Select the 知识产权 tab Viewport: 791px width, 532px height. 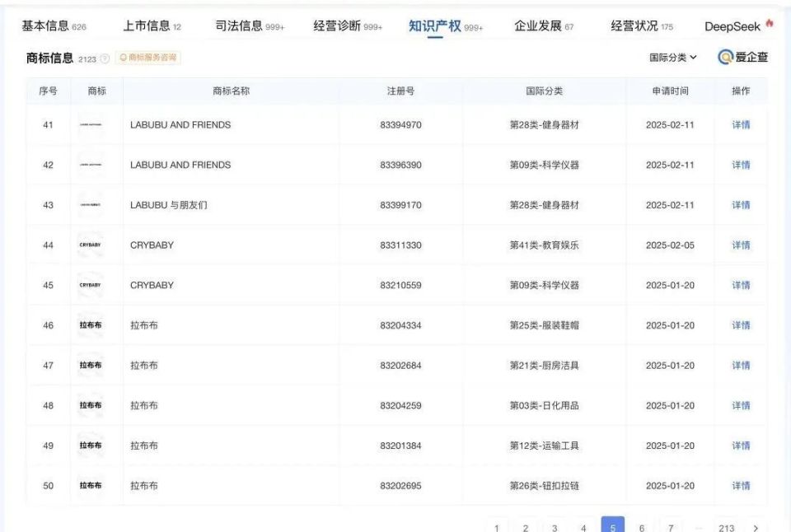(446, 26)
